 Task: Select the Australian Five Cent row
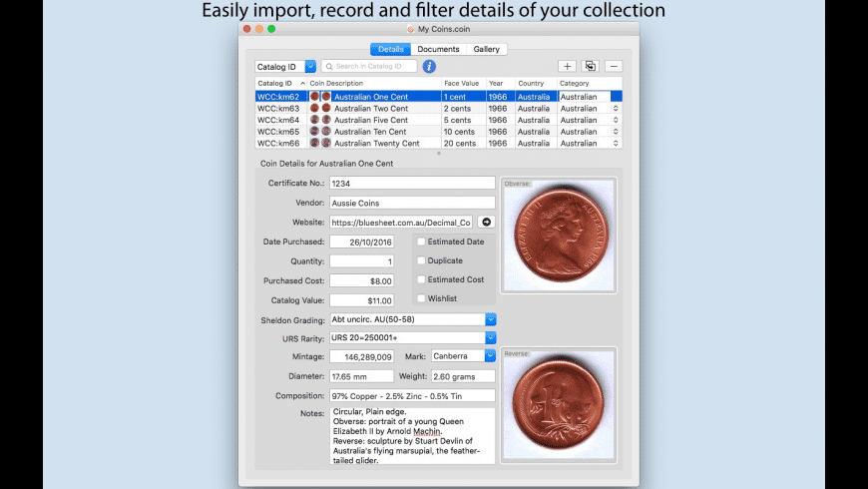(438, 120)
